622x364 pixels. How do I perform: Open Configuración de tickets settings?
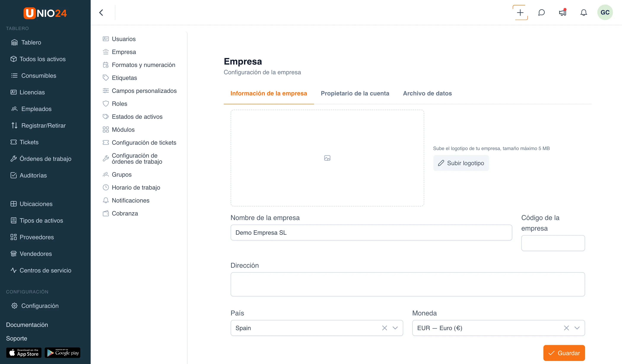coord(140,143)
